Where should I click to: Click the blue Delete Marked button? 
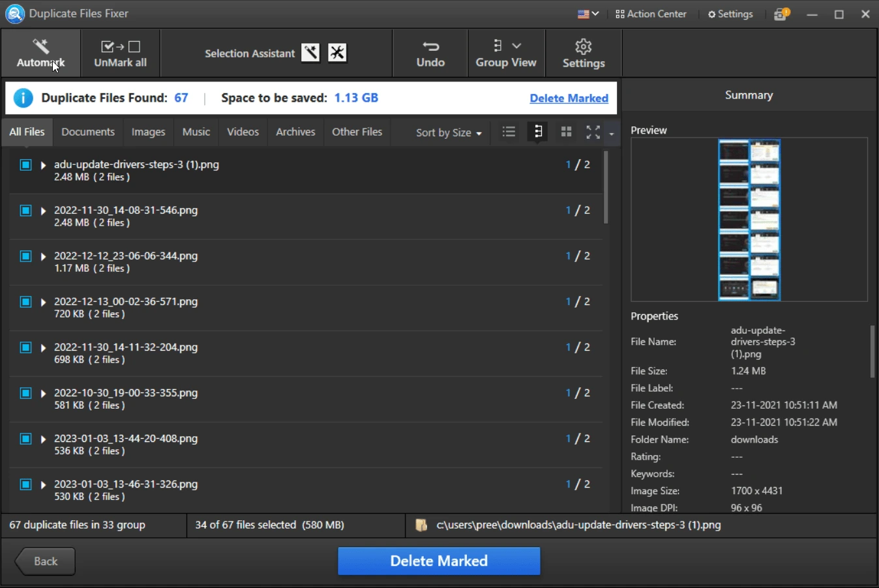(x=438, y=561)
